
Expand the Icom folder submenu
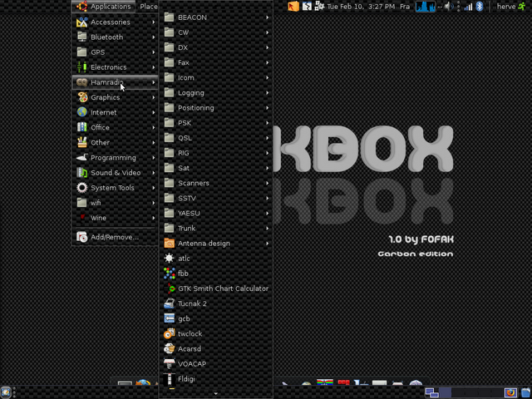click(x=216, y=77)
